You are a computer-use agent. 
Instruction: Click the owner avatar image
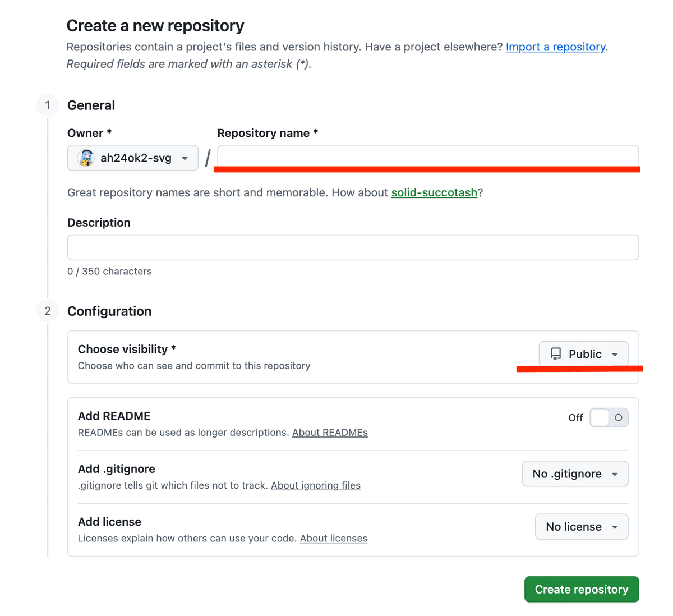86,158
